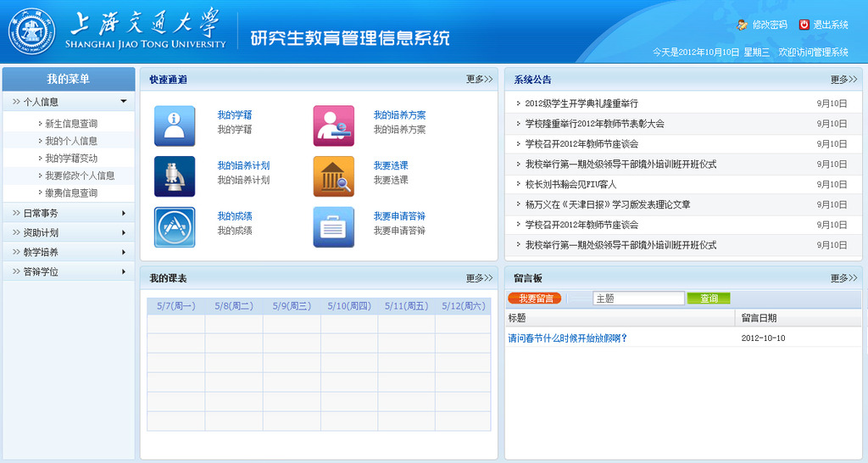Click 退出系统 to log out
This screenshot has width=868, height=463.
point(831,25)
